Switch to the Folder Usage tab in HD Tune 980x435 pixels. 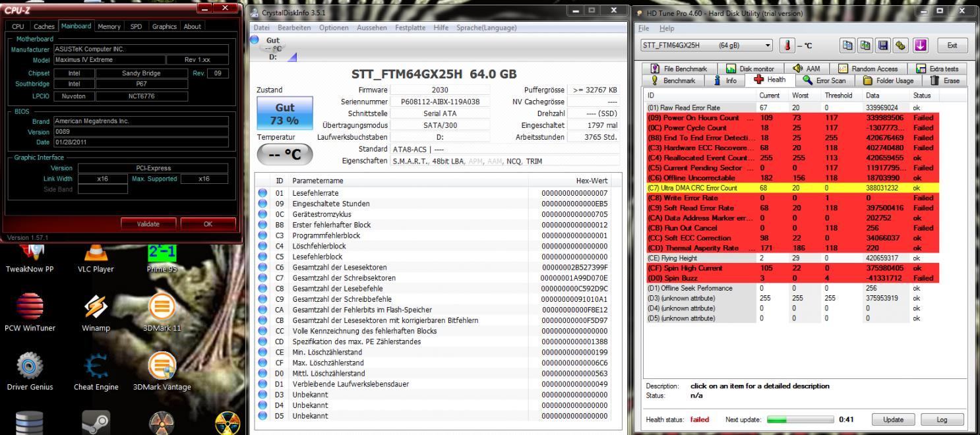[887, 80]
